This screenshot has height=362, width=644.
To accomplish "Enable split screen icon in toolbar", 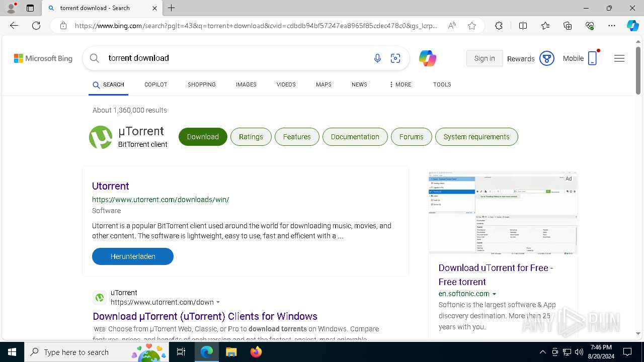I will 523,26.
